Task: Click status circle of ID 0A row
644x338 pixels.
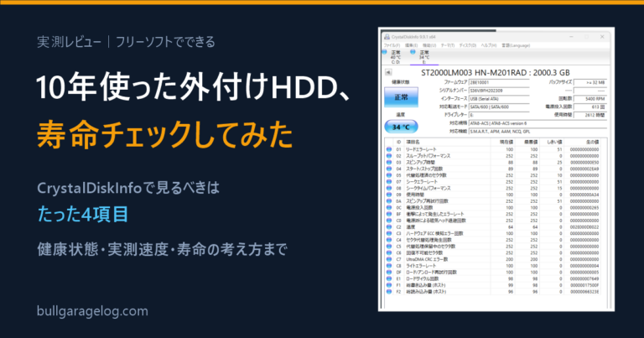Action: [389, 201]
